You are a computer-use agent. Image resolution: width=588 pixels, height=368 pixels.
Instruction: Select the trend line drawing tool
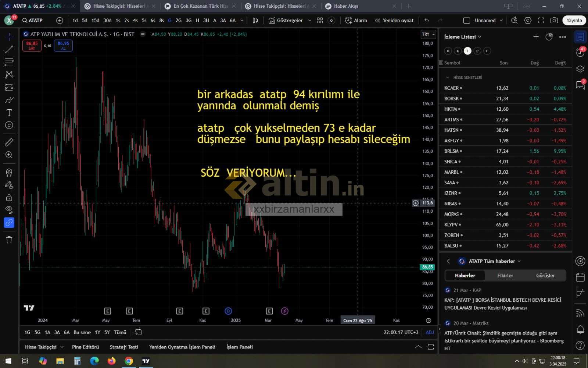coord(9,49)
